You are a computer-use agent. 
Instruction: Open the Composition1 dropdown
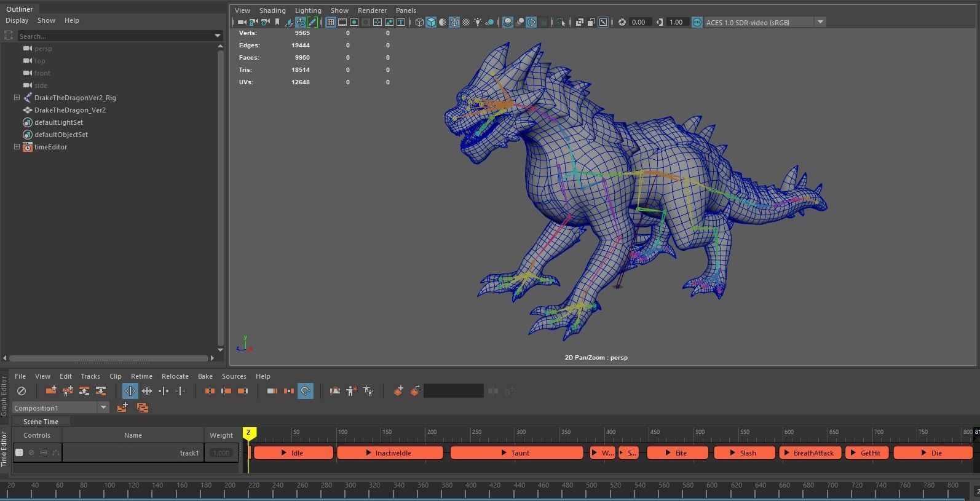tap(60, 408)
